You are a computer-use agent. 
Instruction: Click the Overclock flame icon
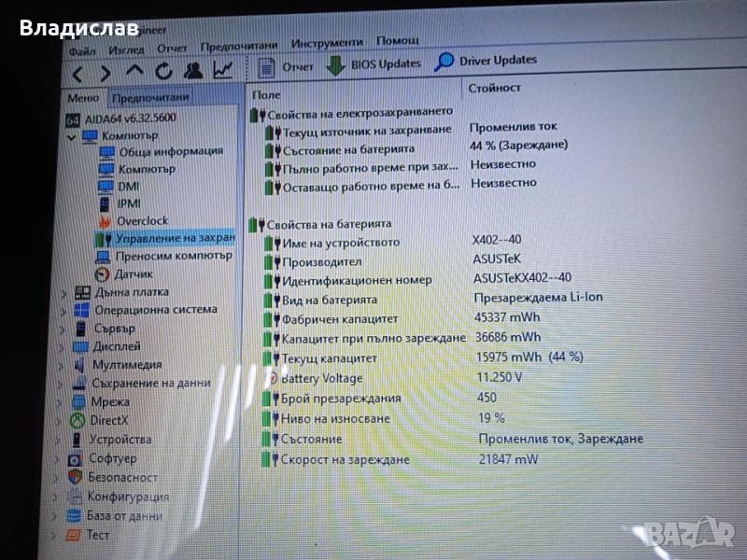(105, 222)
